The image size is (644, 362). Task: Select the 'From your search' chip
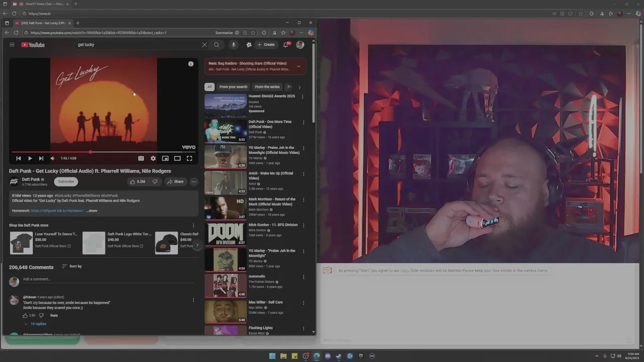[233, 87]
